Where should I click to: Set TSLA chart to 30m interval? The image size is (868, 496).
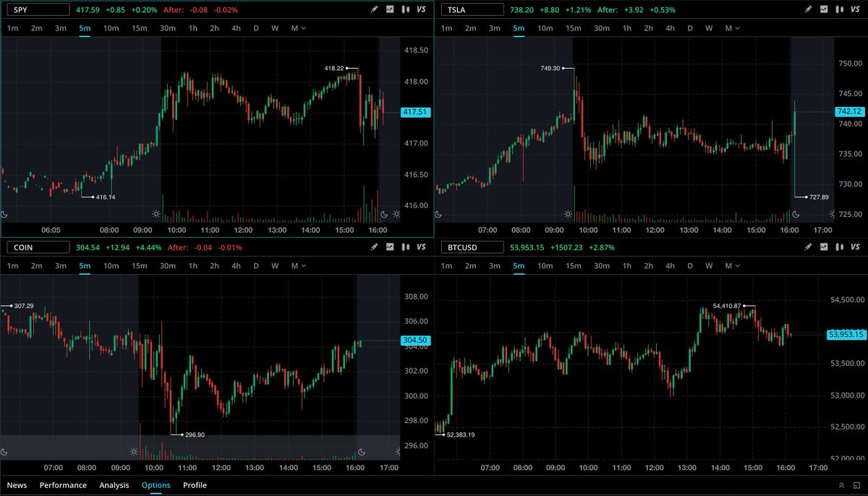pos(601,28)
